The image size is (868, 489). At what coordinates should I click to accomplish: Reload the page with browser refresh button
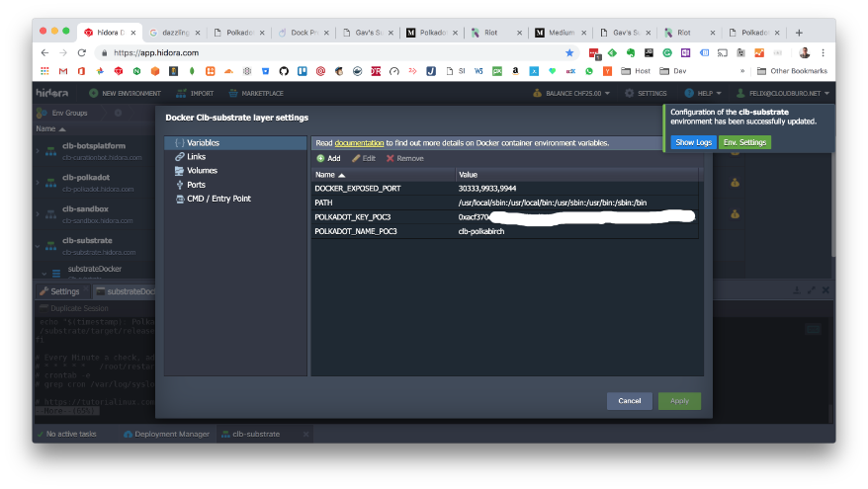(x=81, y=52)
